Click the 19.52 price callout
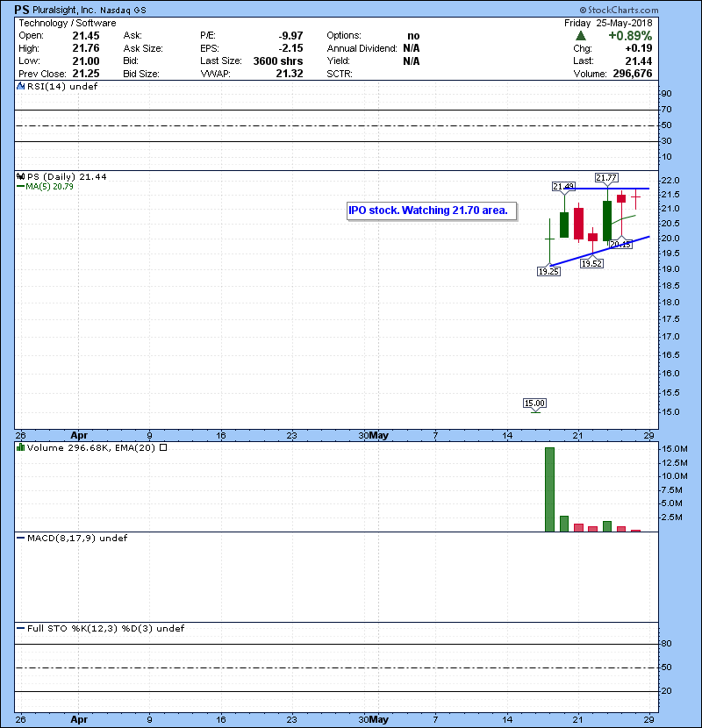702x728 pixels. click(x=592, y=263)
